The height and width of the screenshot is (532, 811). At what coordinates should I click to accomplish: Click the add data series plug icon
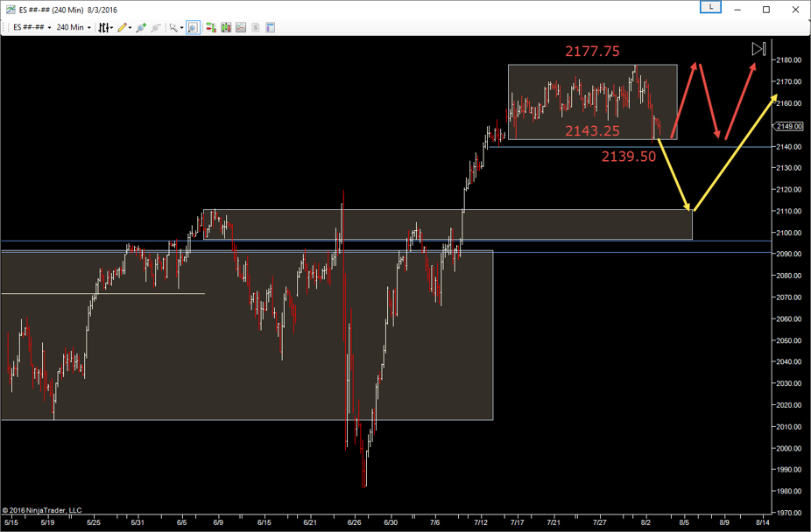pos(141,27)
